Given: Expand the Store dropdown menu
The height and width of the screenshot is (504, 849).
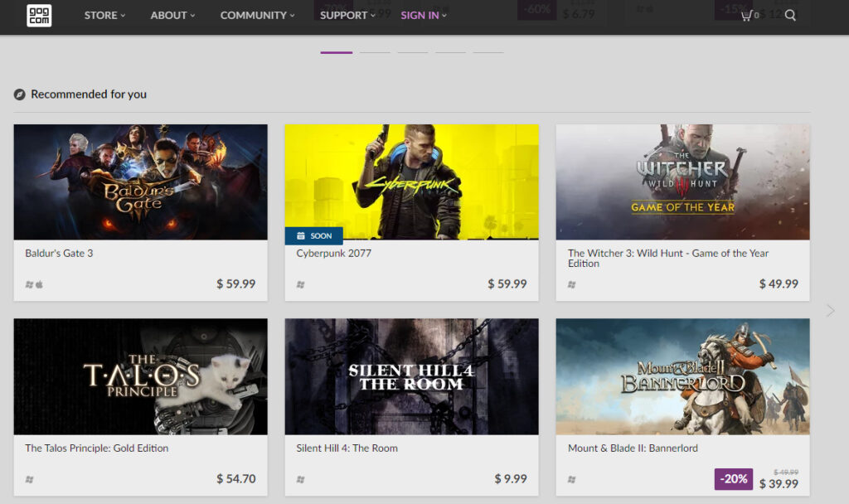Looking at the screenshot, I should tap(104, 15).
